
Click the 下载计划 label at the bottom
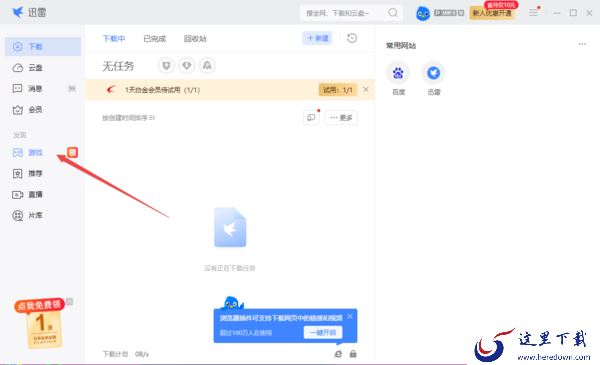pyautogui.click(x=115, y=354)
